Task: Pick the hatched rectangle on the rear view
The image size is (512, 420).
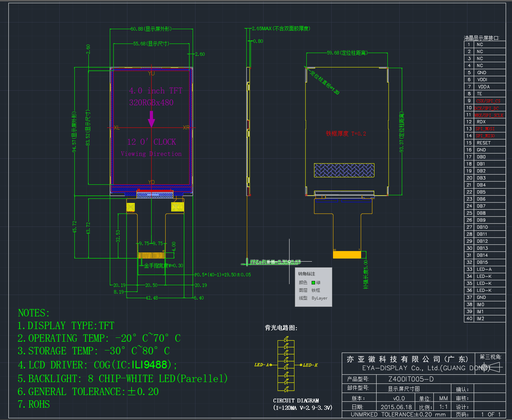Action: click(344, 170)
